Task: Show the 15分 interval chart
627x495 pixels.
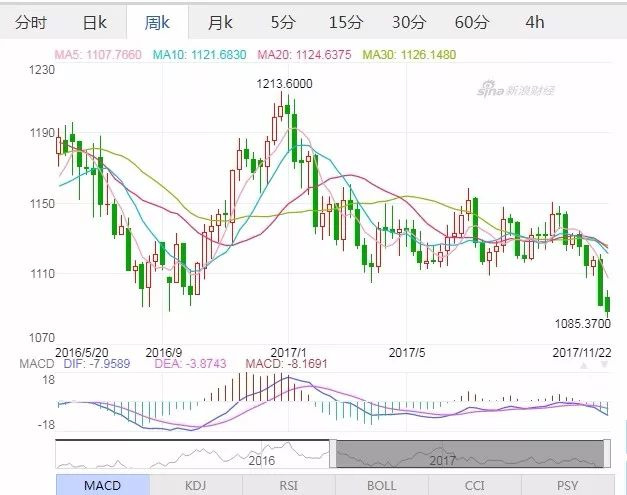Action: pyautogui.click(x=345, y=22)
